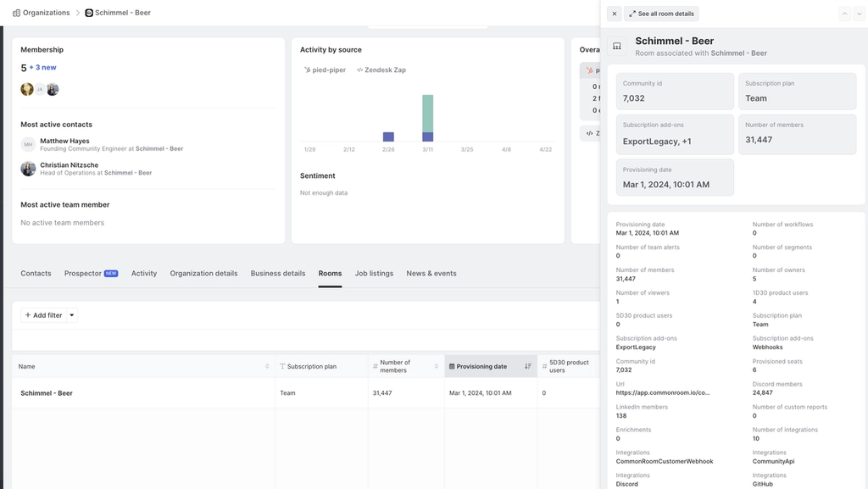The width and height of the screenshot is (868, 489).
Task: Click the Community id 7,032 card
Action: pyautogui.click(x=675, y=92)
